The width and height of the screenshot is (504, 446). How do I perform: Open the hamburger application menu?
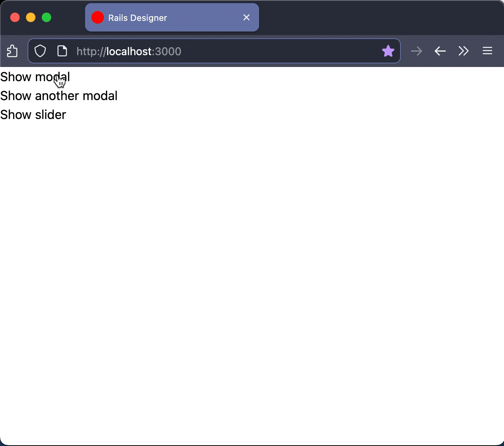click(487, 51)
